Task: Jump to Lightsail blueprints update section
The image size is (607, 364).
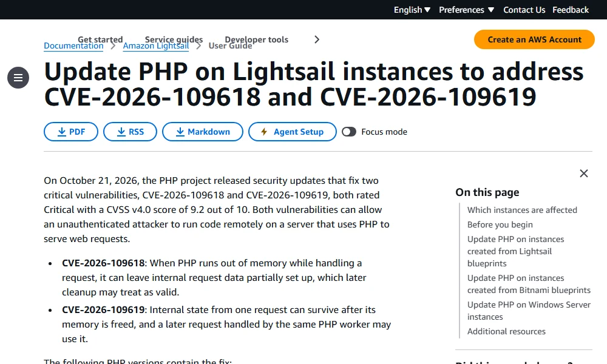Action: pyautogui.click(x=515, y=251)
